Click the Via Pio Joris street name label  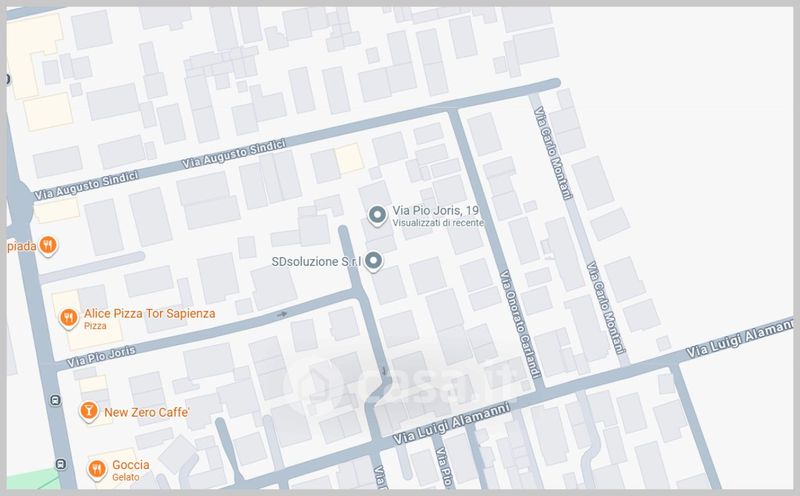click(x=100, y=352)
